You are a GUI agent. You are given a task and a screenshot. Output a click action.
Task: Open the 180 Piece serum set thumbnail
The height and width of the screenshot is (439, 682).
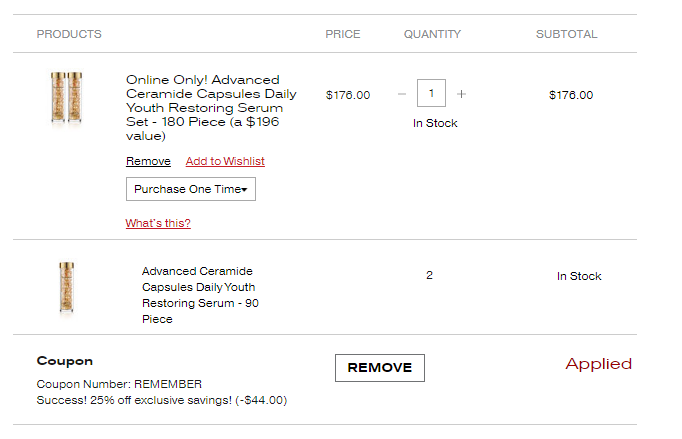point(66,97)
